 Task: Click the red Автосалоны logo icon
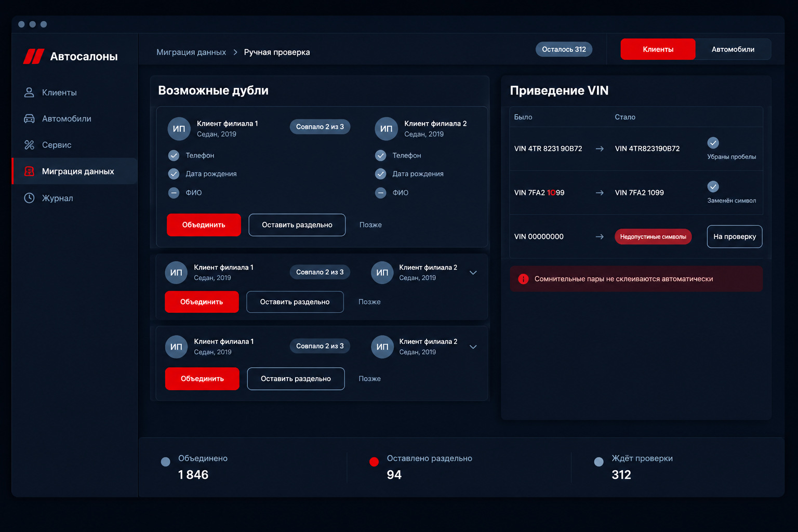[x=34, y=56]
